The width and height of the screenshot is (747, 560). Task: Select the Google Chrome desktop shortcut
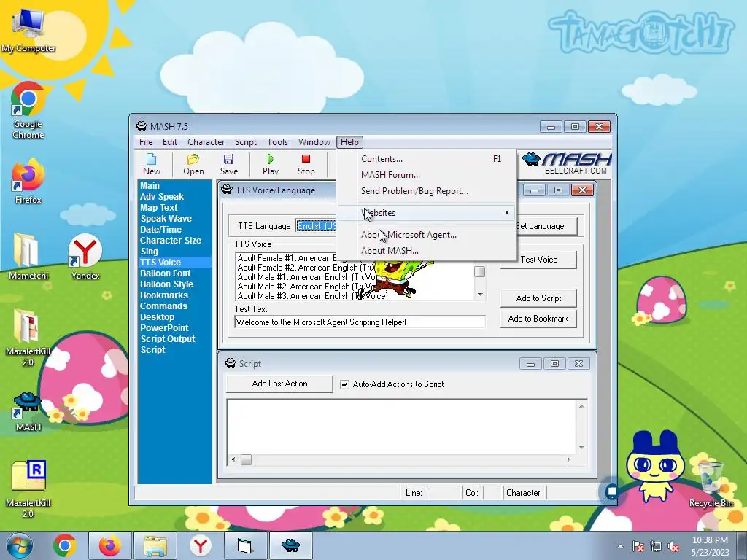(28, 111)
